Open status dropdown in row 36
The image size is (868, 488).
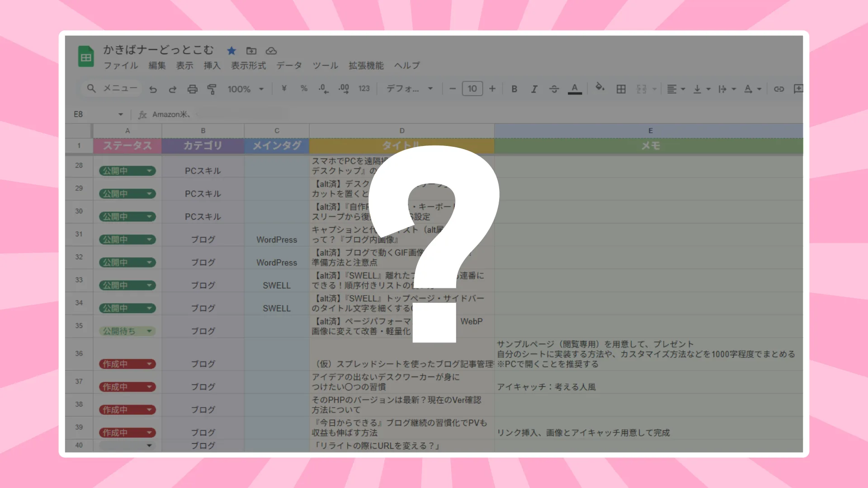[149, 364]
